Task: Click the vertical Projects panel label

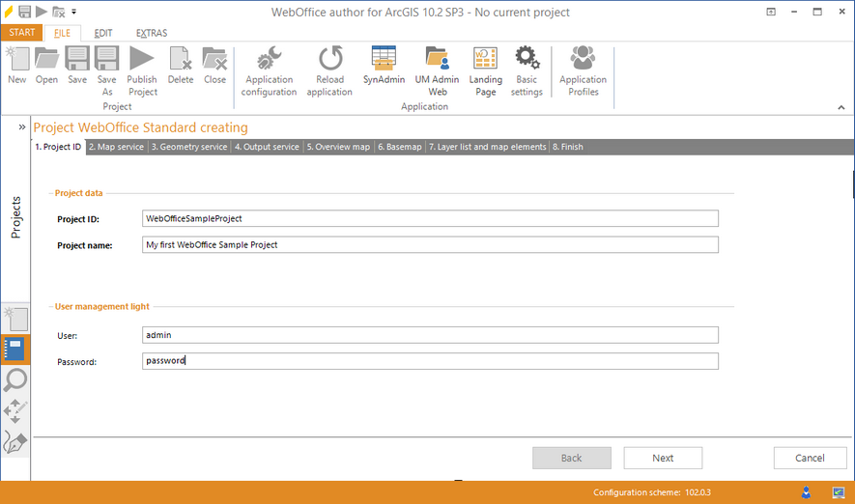Action: point(15,217)
